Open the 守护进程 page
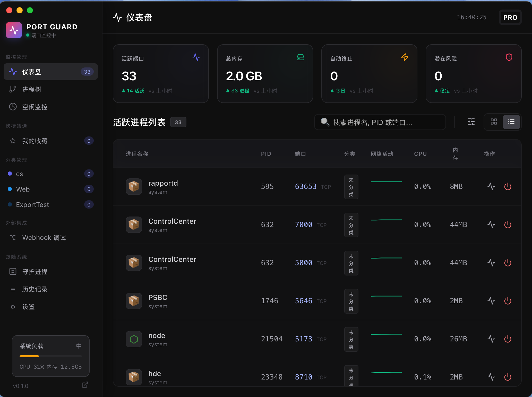 click(x=35, y=272)
